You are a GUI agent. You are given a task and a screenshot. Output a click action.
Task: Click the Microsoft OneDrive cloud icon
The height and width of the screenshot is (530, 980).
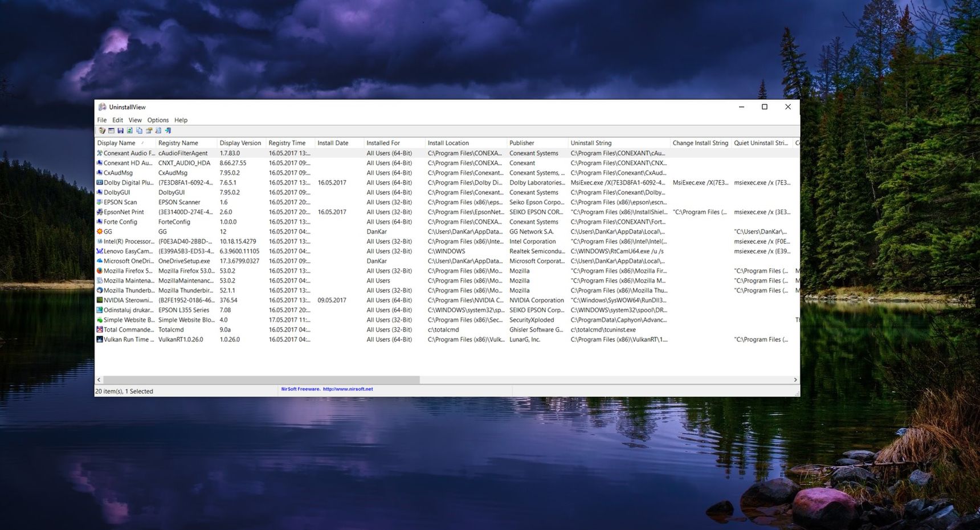[x=100, y=261]
